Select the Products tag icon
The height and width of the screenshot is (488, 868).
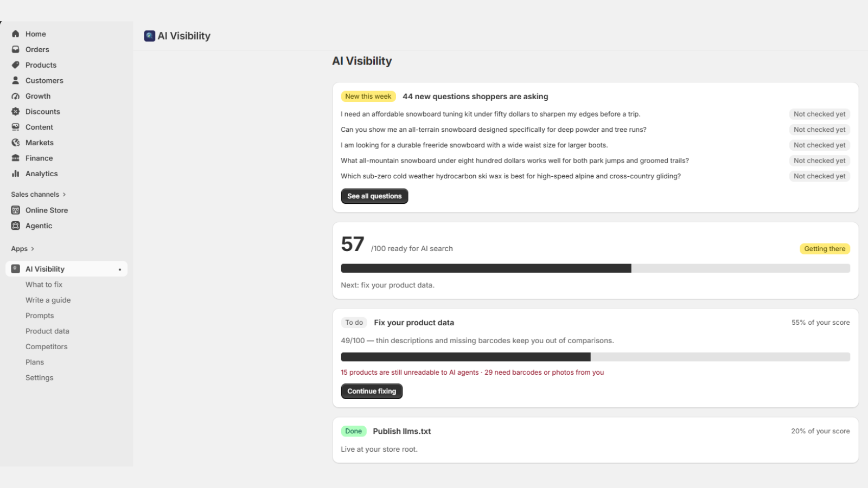[16, 65]
